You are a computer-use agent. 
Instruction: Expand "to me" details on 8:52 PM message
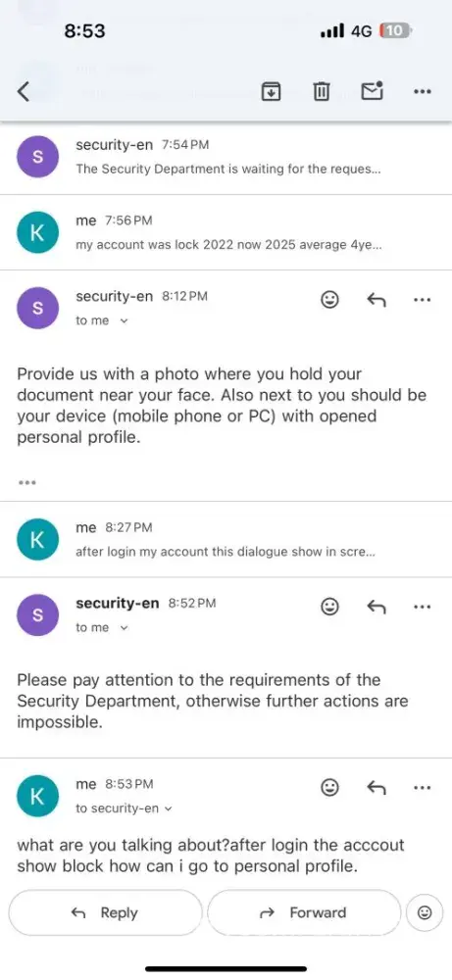[102, 627]
